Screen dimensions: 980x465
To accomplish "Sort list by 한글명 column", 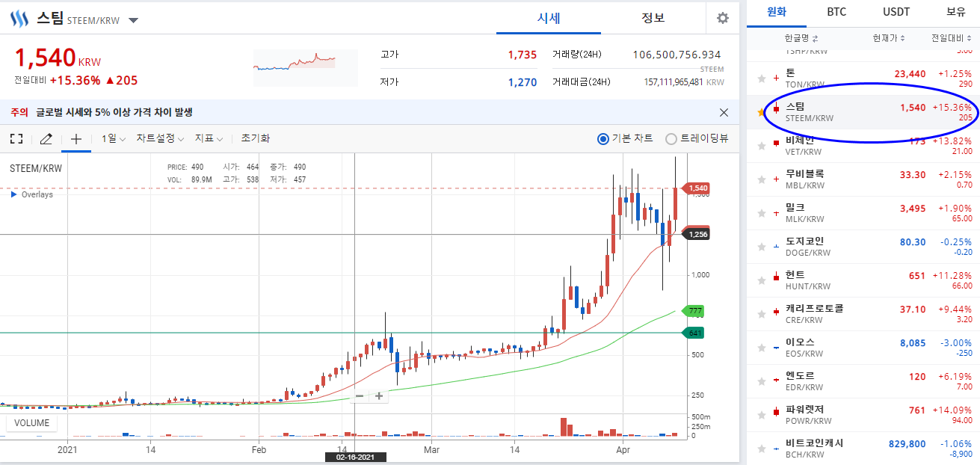I will [801, 38].
